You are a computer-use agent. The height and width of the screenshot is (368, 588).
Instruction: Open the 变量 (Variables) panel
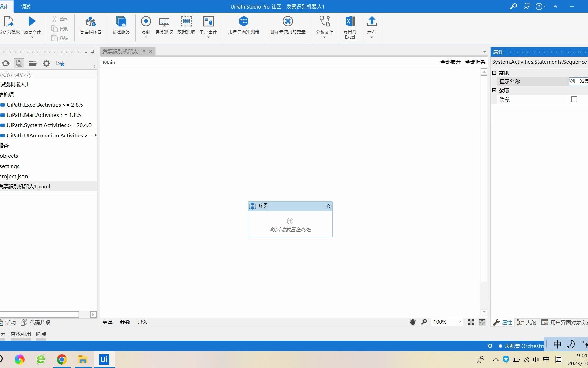(x=108, y=322)
